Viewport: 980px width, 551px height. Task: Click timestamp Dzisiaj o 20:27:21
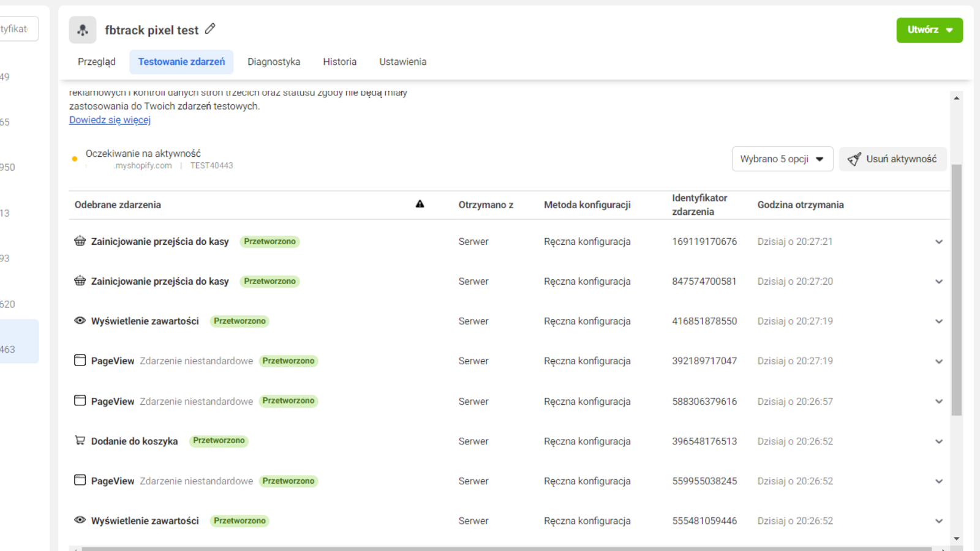795,242
